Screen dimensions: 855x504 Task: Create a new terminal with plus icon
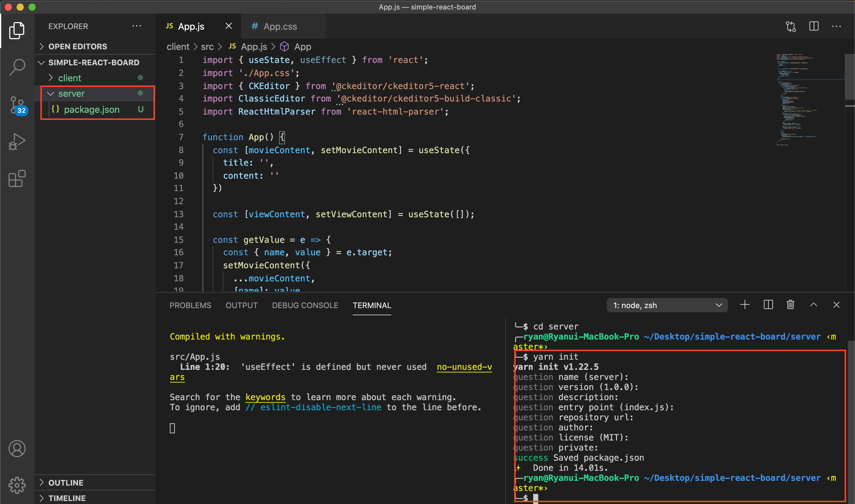pos(745,305)
